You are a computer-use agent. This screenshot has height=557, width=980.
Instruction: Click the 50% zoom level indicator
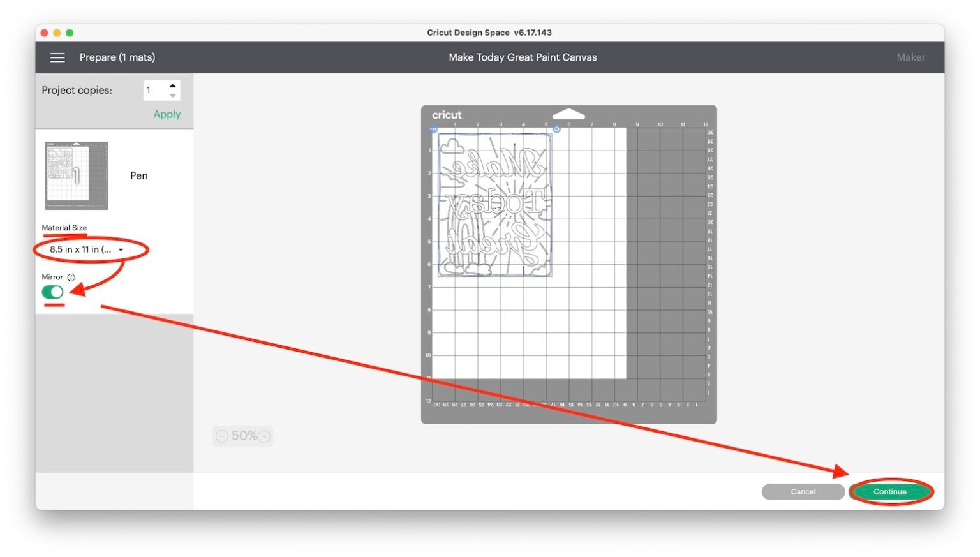click(242, 436)
